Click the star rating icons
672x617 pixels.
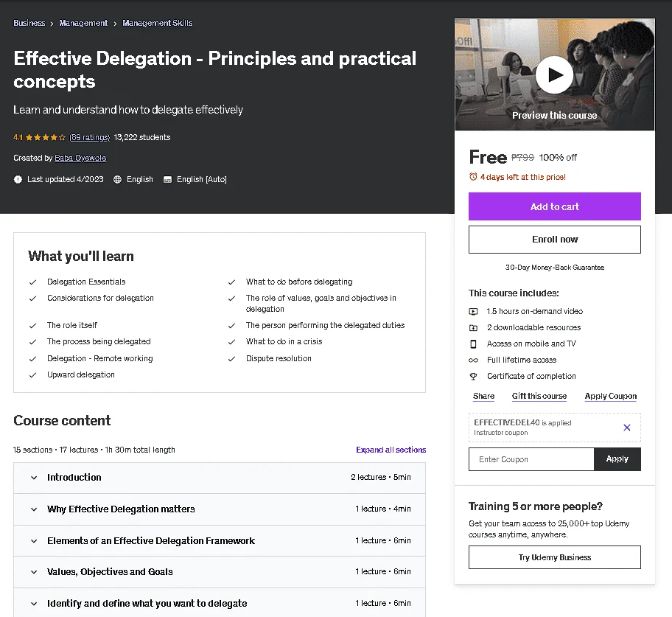(x=46, y=137)
